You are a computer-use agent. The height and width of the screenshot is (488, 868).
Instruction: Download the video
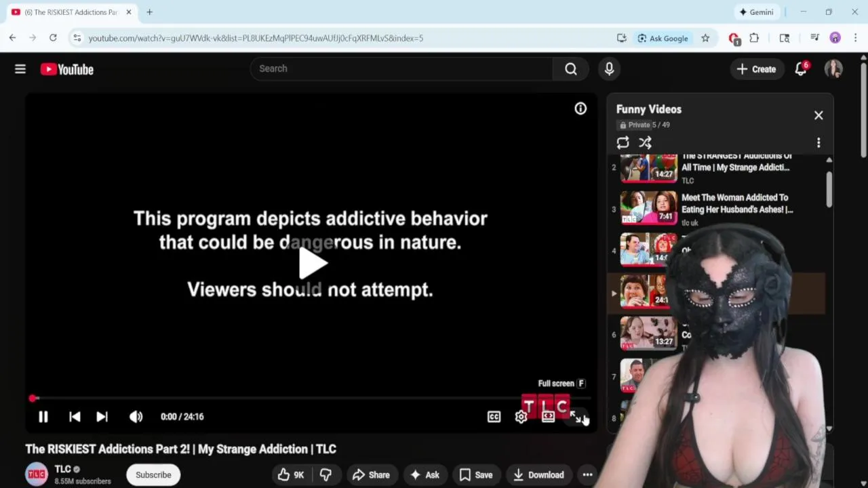click(538, 475)
